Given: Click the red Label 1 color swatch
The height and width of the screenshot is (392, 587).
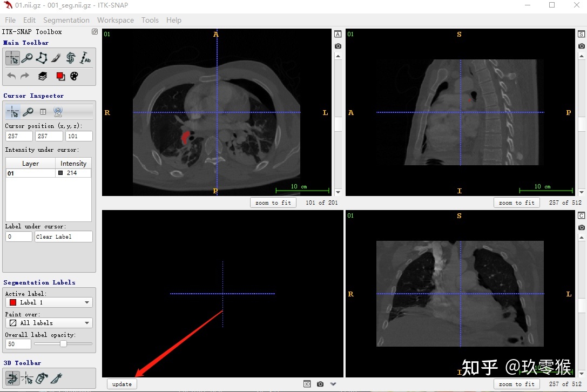Looking at the screenshot, I should click(13, 302).
